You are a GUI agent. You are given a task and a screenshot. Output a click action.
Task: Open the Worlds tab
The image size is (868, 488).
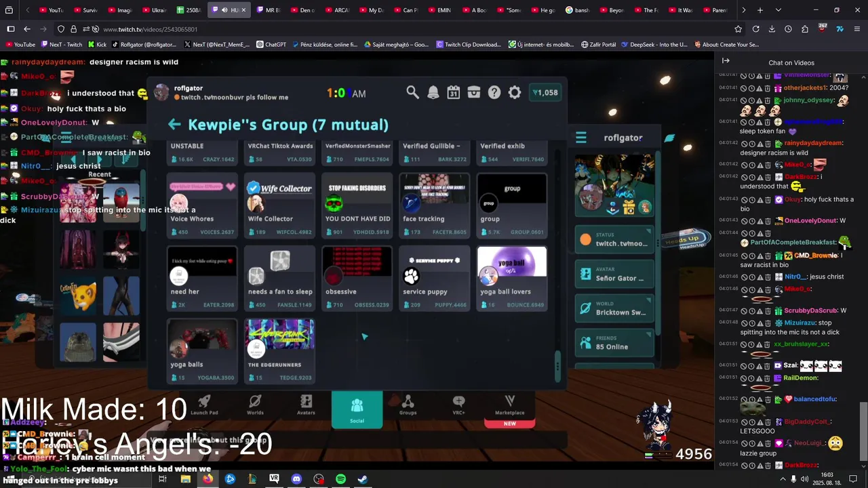[x=255, y=405]
